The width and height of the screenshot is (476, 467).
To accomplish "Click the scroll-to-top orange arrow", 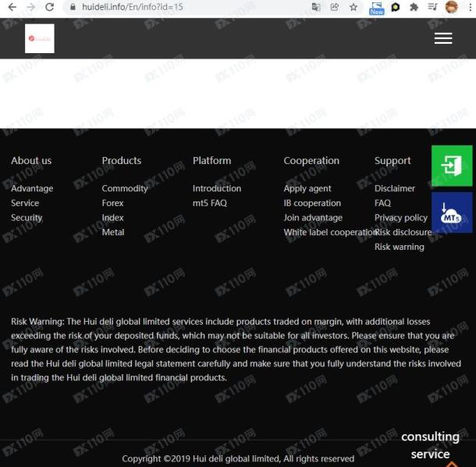I will point(451,464).
